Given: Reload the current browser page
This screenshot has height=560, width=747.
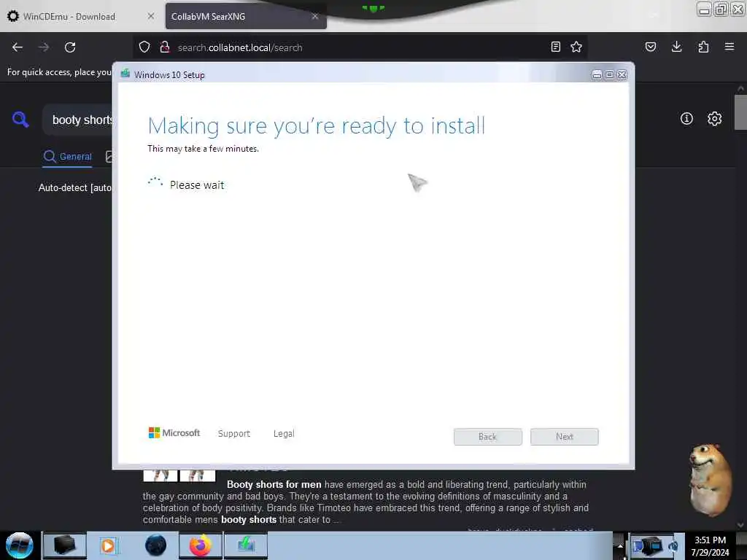Looking at the screenshot, I should 70,47.
